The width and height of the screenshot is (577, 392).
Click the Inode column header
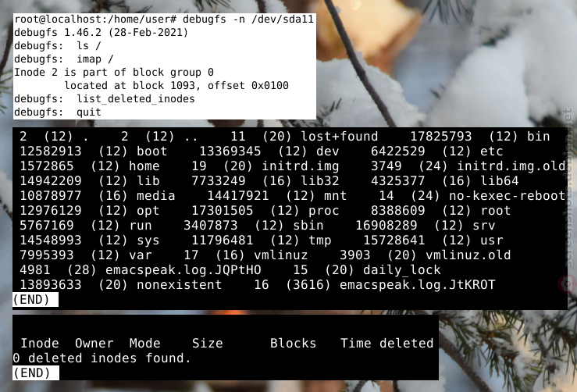pos(40,343)
